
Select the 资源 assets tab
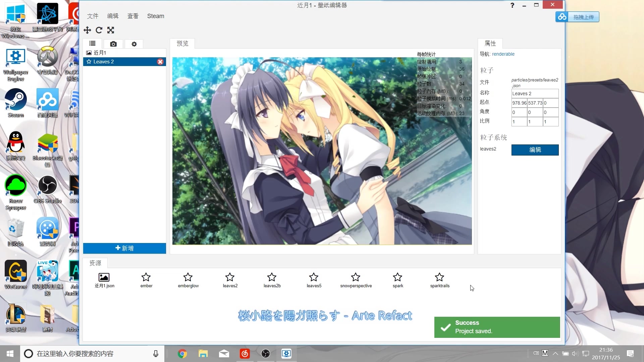pos(95,263)
